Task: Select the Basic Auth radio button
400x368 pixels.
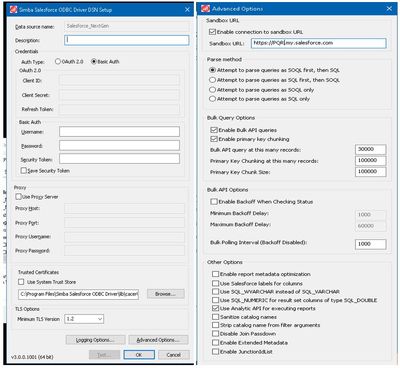Action: 94,61
